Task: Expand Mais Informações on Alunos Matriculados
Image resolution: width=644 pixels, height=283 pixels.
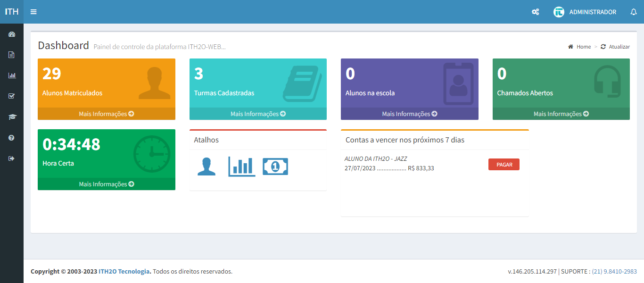Action: click(x=106, y=113)
